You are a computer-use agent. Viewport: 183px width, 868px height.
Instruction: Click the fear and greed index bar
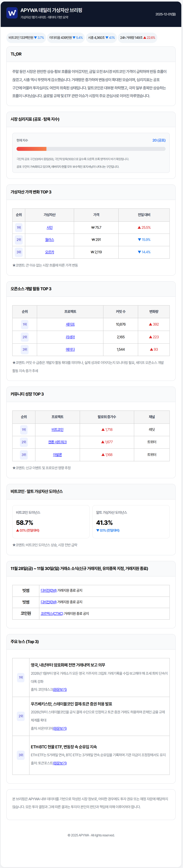91,149
